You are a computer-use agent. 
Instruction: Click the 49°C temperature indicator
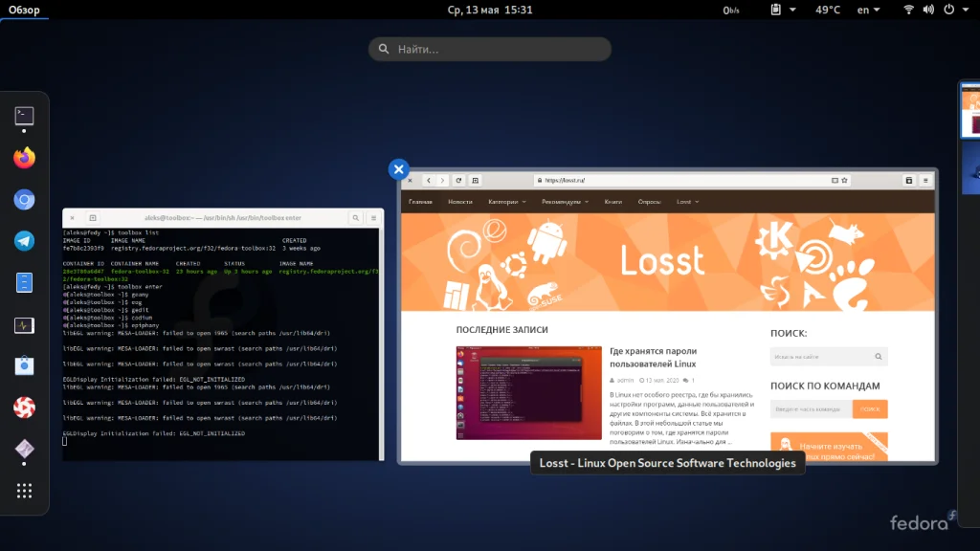coord(828,10)
